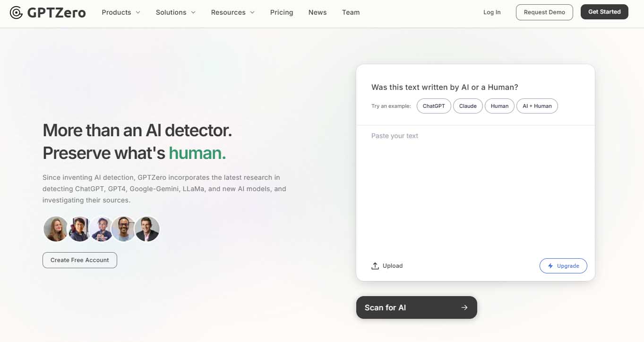
Task: Expand the Products chevron
Action: point(138,12)
